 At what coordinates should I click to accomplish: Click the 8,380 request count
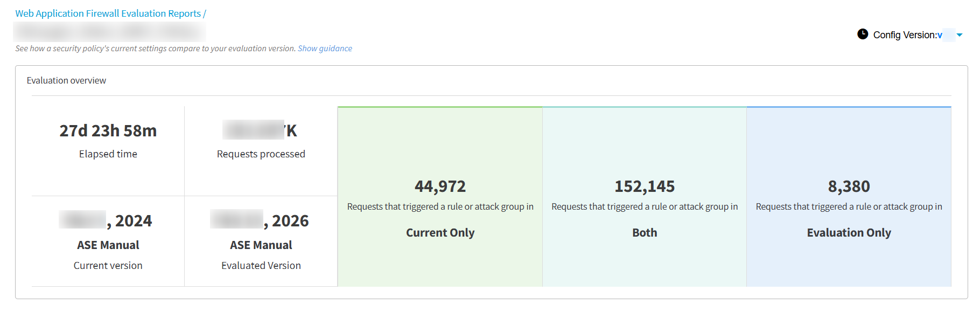(x=849, y=186)
